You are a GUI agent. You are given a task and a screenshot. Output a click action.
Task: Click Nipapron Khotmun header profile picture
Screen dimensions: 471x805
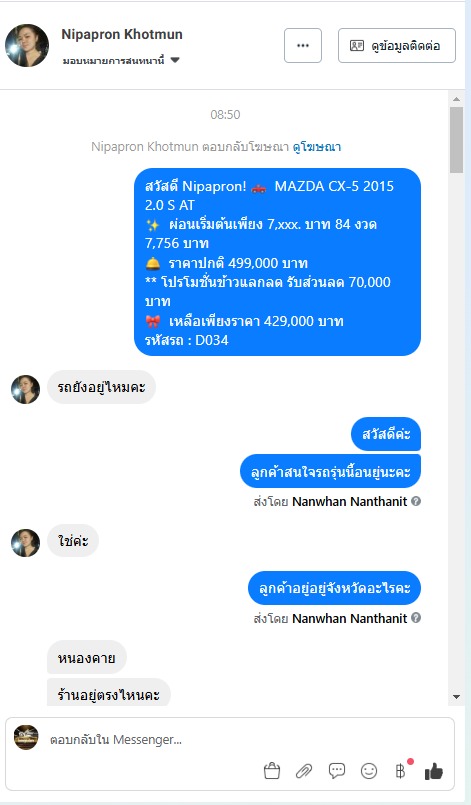pyautogui.click(x=27, y=45)
